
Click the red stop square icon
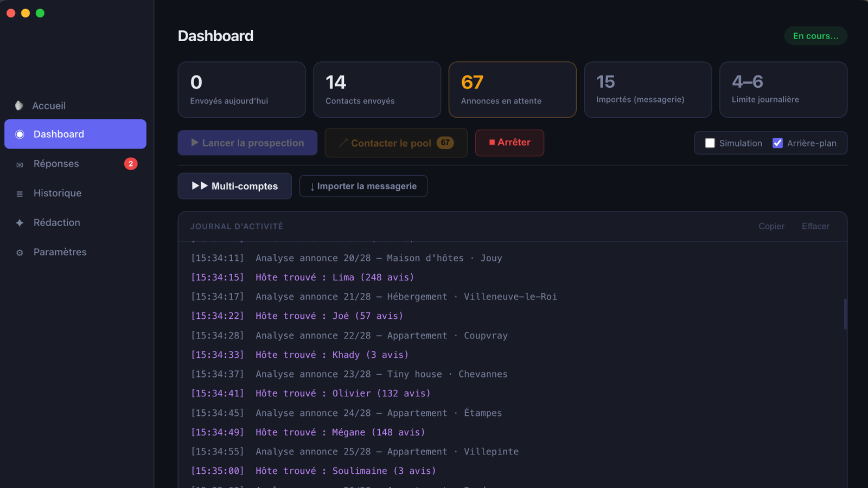[492, 142]
